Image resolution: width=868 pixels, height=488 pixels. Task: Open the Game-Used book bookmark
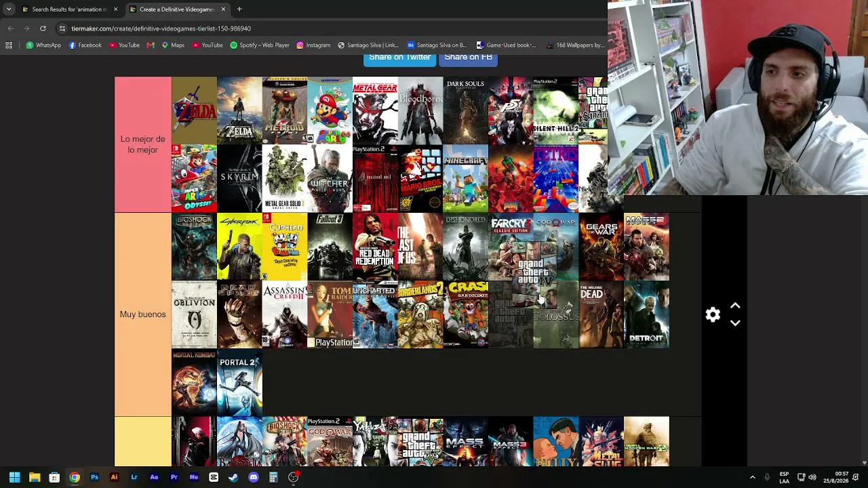point(506,45)
